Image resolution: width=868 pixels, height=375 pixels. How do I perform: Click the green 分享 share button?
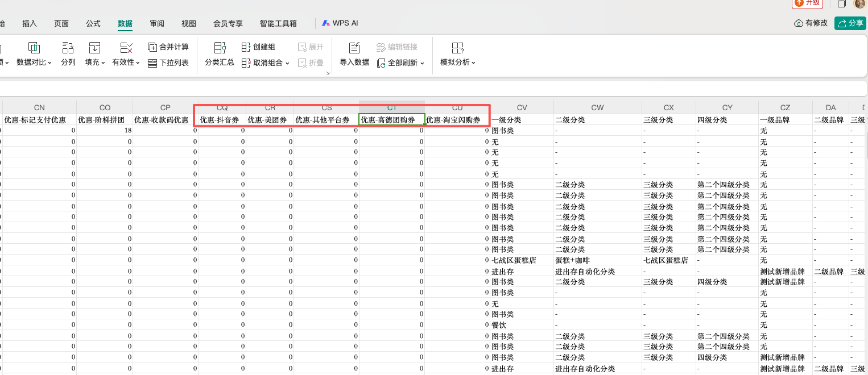[x=850, y=23]
